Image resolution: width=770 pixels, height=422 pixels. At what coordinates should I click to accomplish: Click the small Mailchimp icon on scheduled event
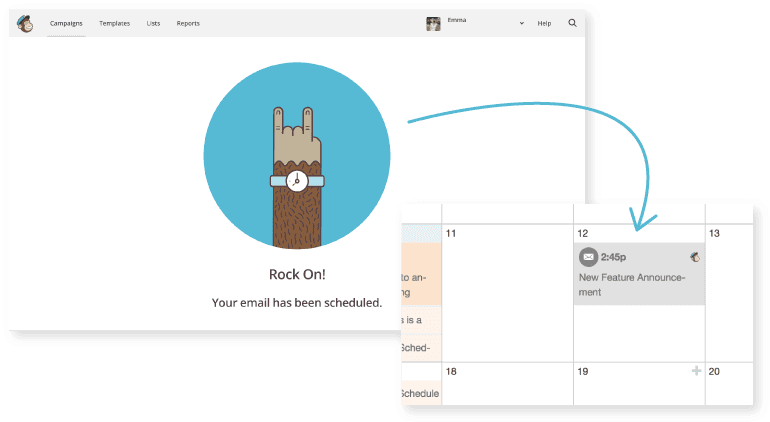pos(695,257)
